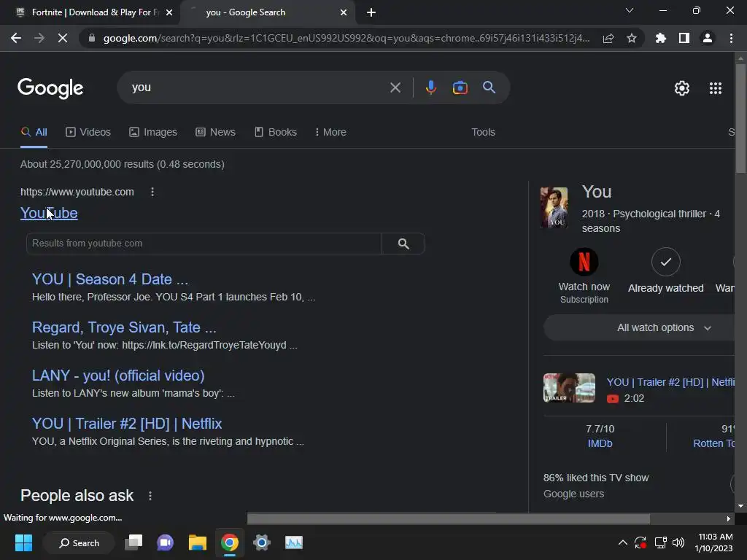The width and height of the screenshot is (747, 560).
Task: Bookmark this page with star icon
Action: click(x=632, y=38)
